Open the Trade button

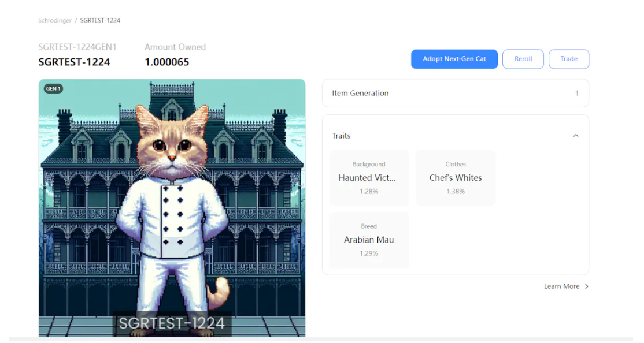[569, 59]
